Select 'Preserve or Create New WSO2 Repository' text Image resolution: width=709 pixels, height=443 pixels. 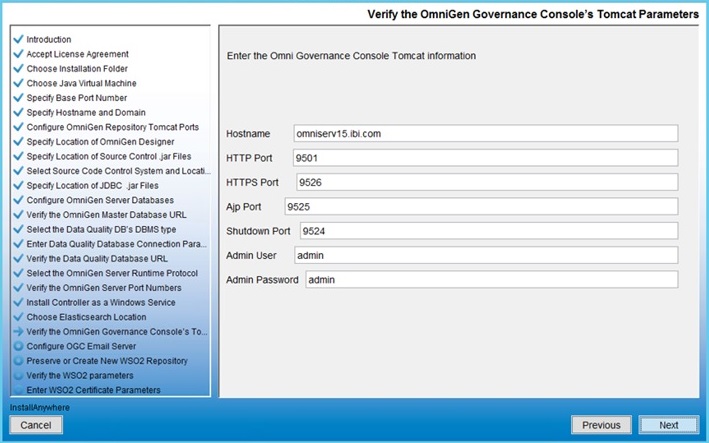(107, 361)
